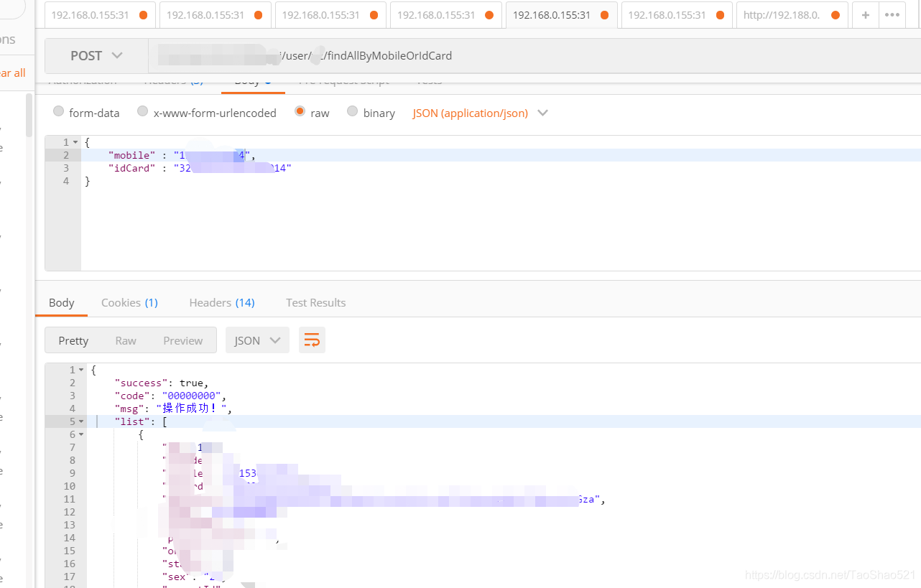The height and width of the screenshot is (588, 921).
Task: Click the Clear all link in sidebar
Action: click(13, 73)
